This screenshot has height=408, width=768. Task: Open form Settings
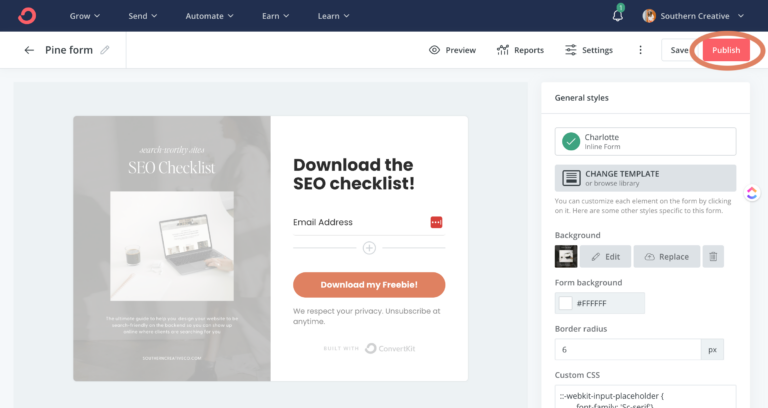pos(589,50)
